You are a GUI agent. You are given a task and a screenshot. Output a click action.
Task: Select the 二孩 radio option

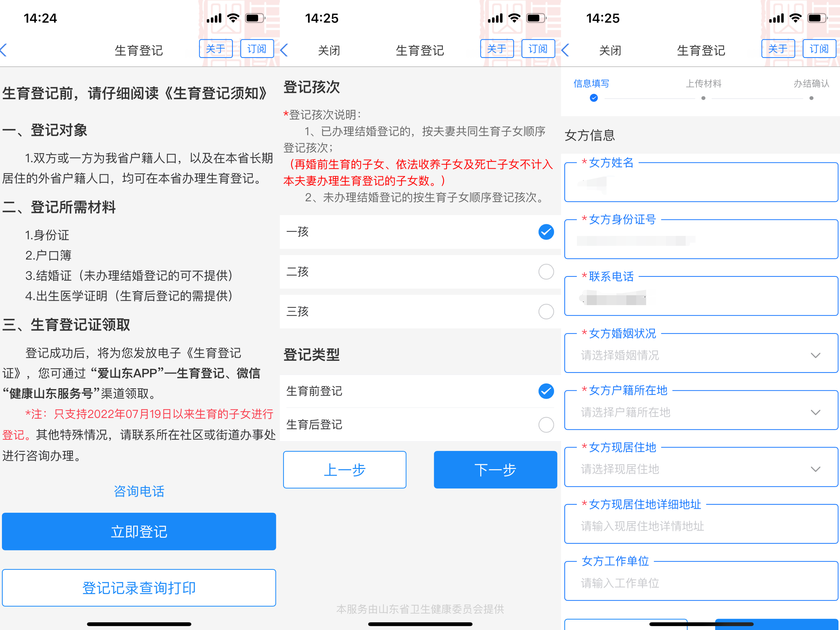pyautogui.click(x=546, y=272)
